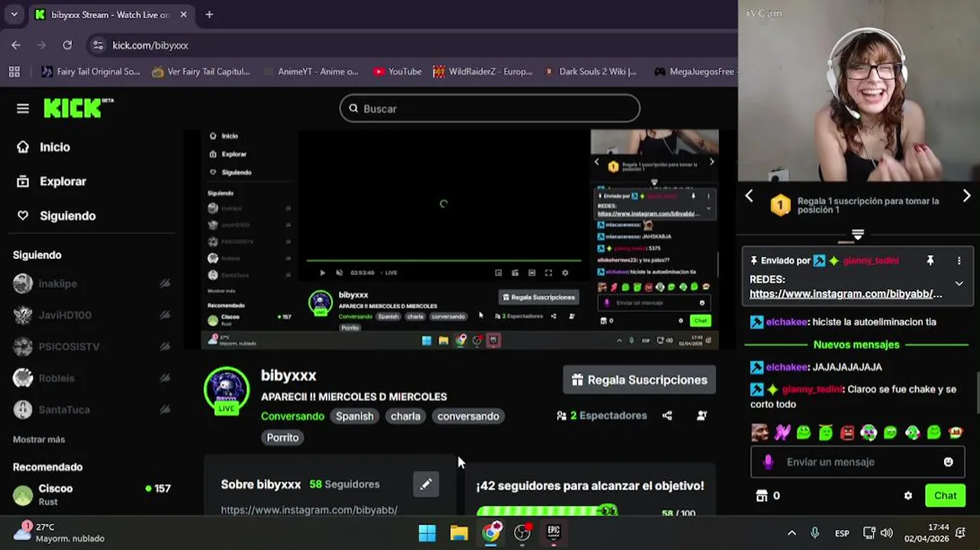Click the Buscar search field
Viewport: 980px width, 550px height.
click(x=490, y=108)
